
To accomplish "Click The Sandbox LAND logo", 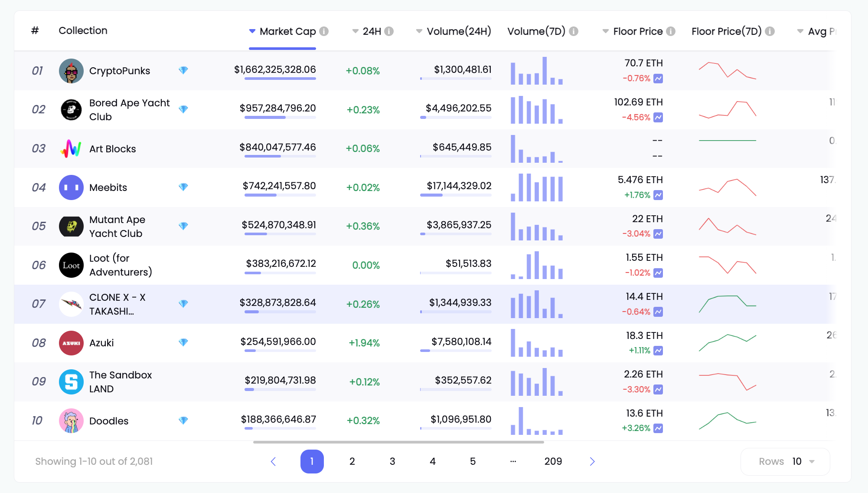I will [71, 382].
